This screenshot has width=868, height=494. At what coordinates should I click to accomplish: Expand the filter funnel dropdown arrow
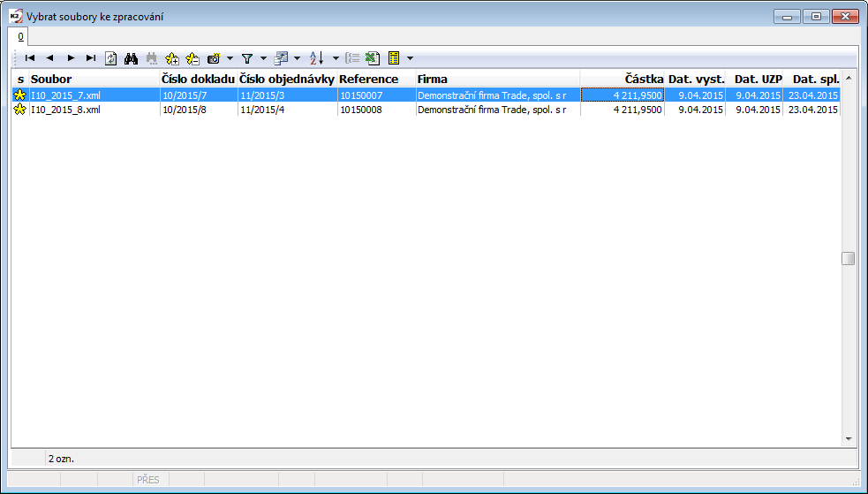pyautogui.click(x=263, y=58)
